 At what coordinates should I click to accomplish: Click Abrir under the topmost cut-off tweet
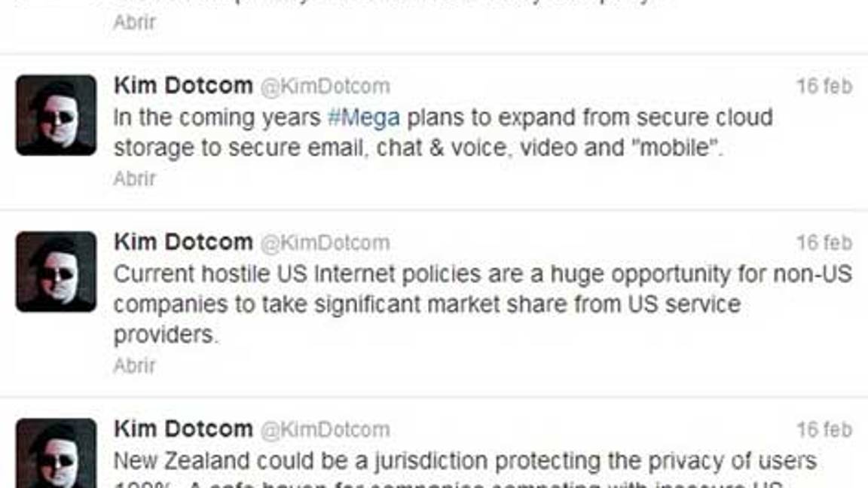(x=135, y=22)
